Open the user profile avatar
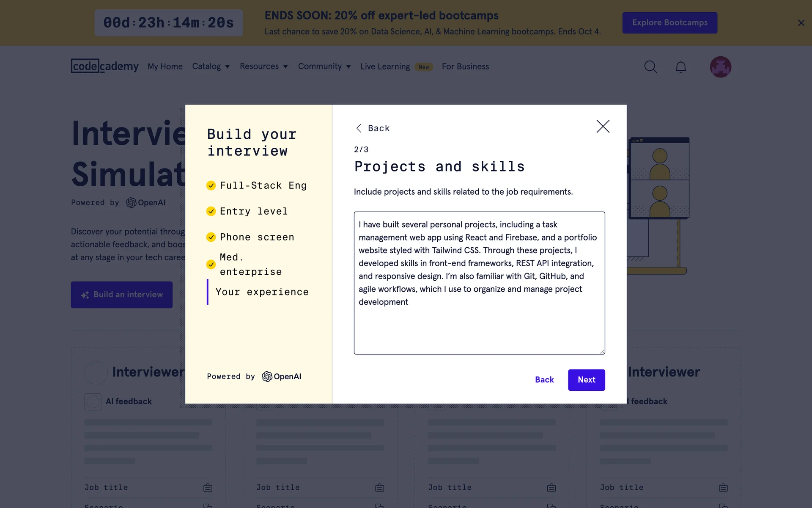The width and height of the screenshot is (812, 508). point(720,67)
